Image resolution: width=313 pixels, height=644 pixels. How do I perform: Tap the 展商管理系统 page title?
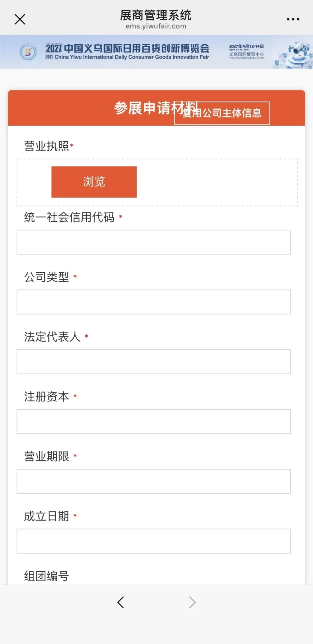pyautogui.click(x=156, y=15)
